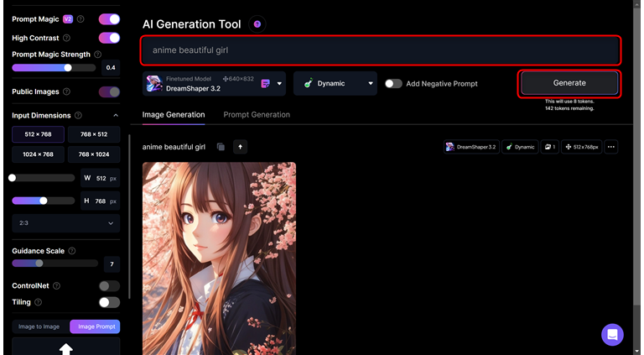Collapse the Input Dimensions section
The width and height of the screenshot is (644, 355).
pyautogui.click(x=116, y=116)
